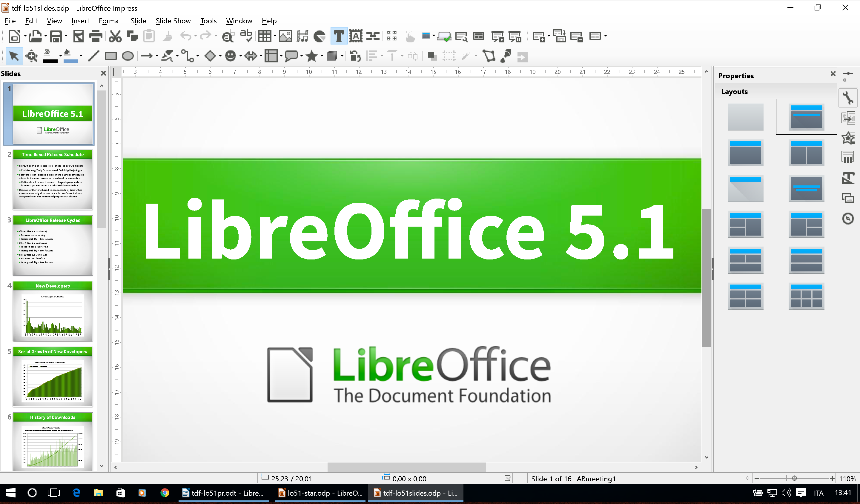
Task: Open the Tools menu dropdown
Action: tap(208, 20)
